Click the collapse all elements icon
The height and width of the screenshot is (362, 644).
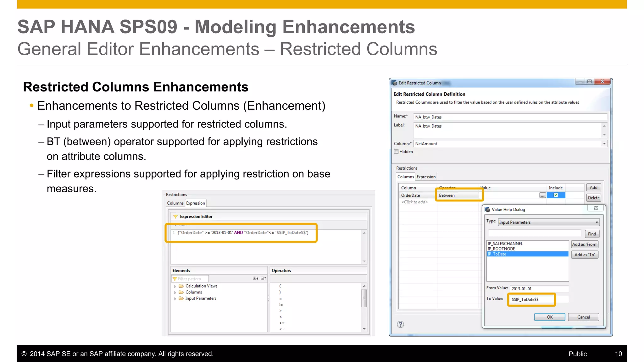pos(264,278)
